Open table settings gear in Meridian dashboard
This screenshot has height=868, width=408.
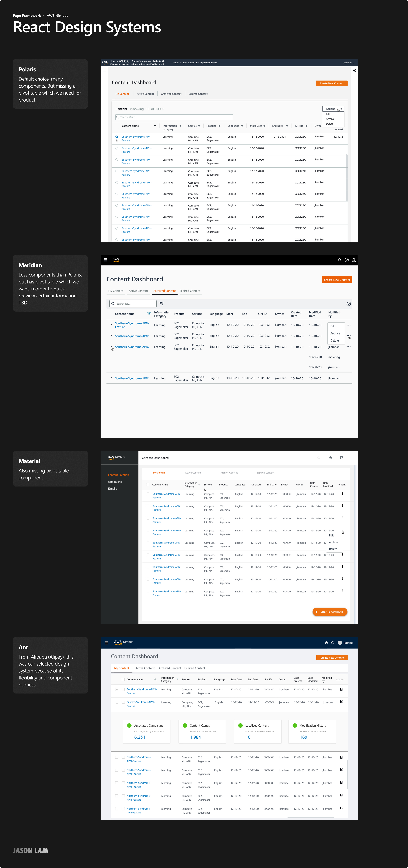click(348, 304)
